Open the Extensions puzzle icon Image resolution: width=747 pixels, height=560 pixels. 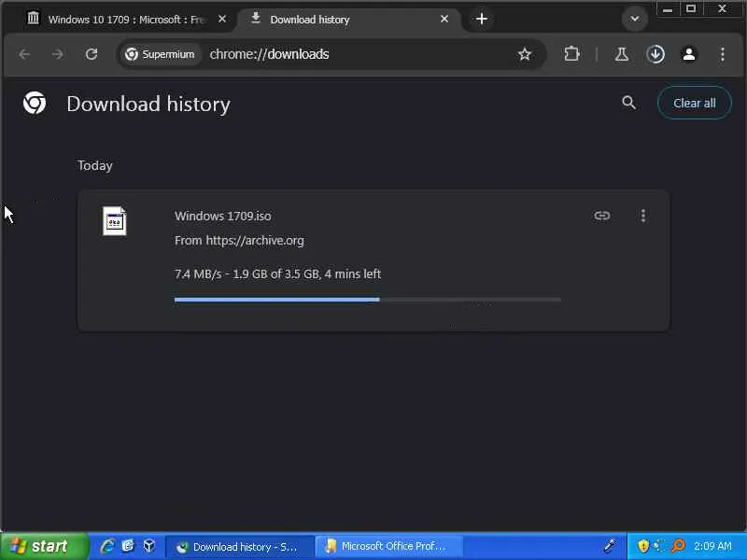pos(571,54)
